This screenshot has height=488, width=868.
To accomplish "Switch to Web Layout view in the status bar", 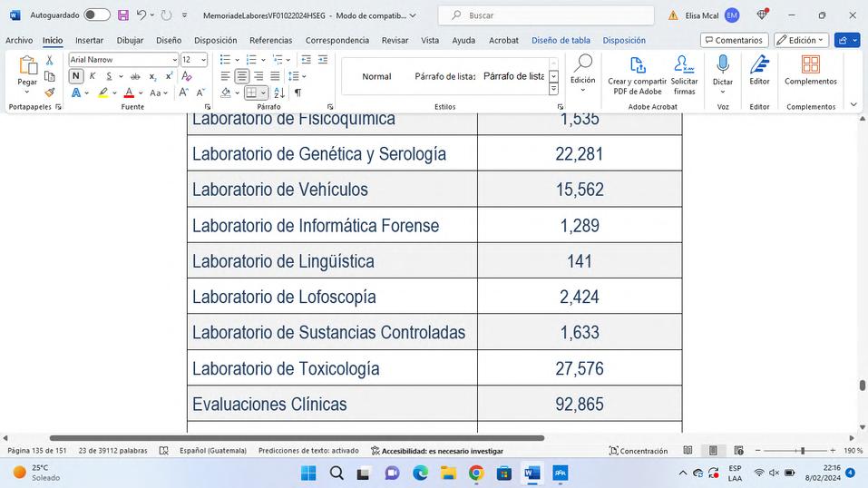I will pos(738,451).
